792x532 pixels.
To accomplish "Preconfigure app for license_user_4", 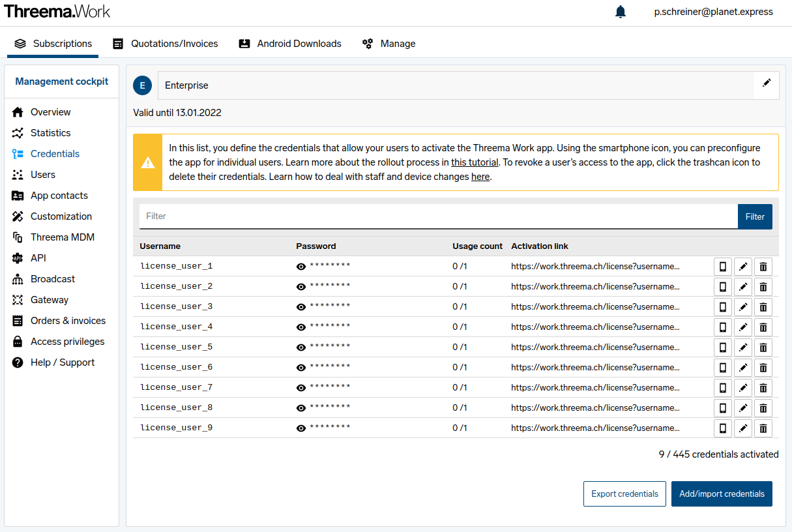I will pos(722,327).
